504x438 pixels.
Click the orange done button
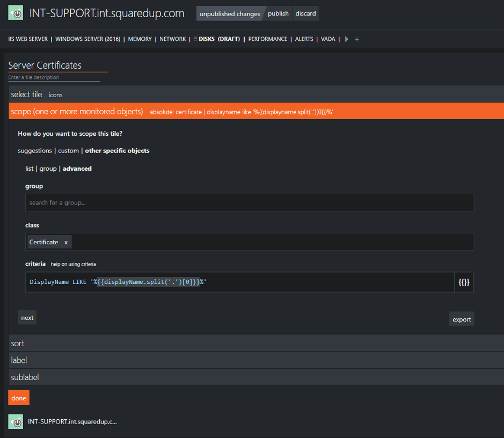point(19,398)
